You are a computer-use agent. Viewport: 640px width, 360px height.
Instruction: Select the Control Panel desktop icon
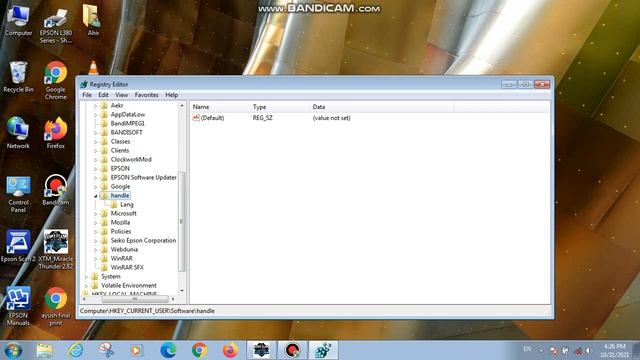[18, 195]
